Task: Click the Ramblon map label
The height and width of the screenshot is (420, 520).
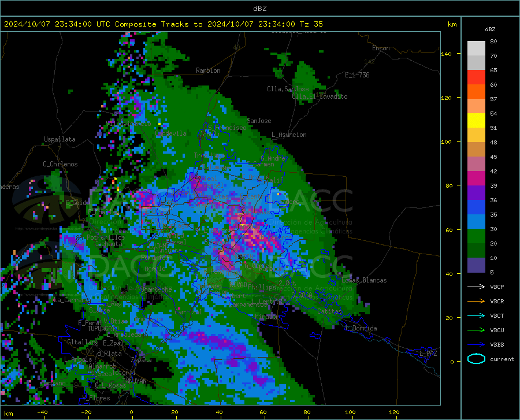Action: tap(208, 70)
